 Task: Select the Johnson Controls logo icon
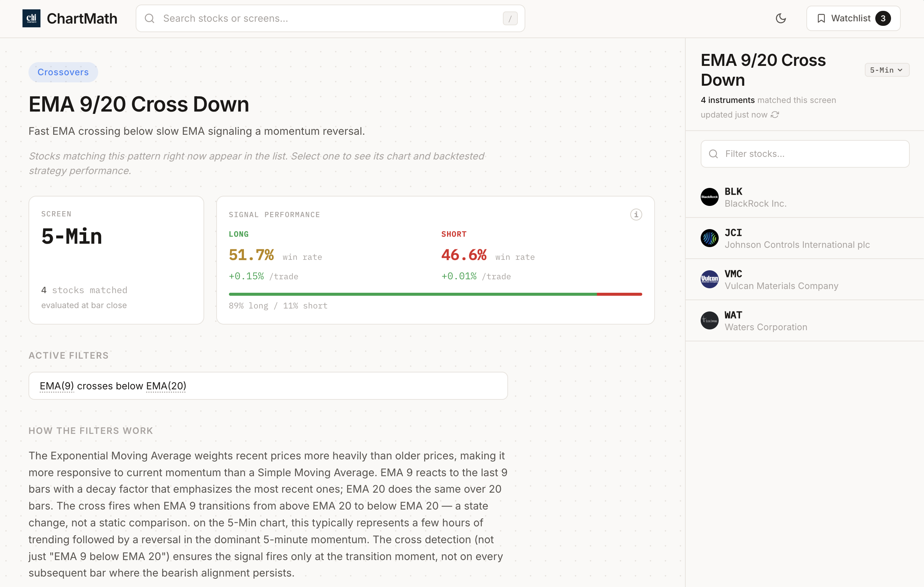pos(709,238)
